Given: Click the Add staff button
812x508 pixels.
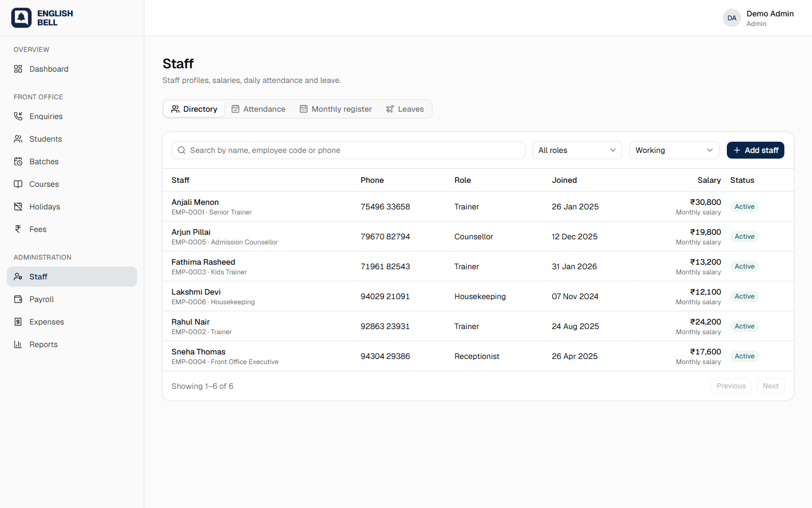Looking at the screenshot, I should pyautogui.click(x=756, y=150).
